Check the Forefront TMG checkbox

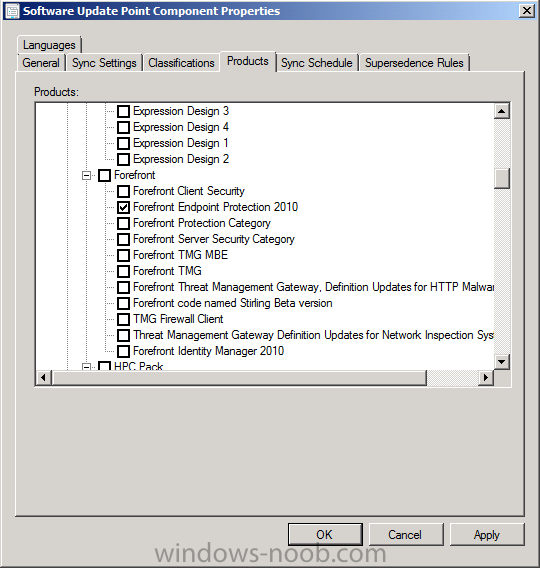(x=124, y=271)
